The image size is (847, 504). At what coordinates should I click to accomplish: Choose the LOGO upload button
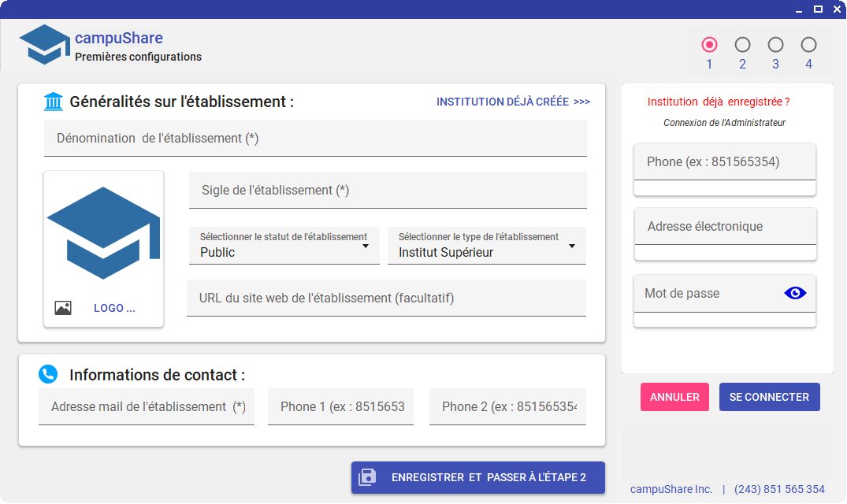pyautogui.click(x=114, y=308)
